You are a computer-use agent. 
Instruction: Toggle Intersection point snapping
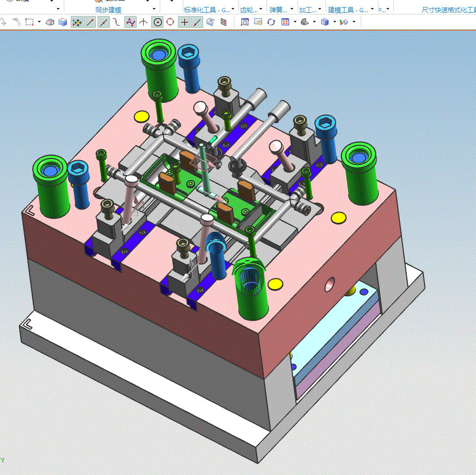coord(144,22)
